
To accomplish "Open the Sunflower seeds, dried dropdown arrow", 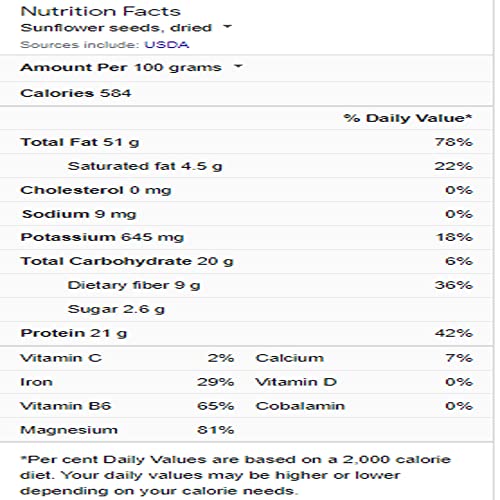I will point(227,27).
